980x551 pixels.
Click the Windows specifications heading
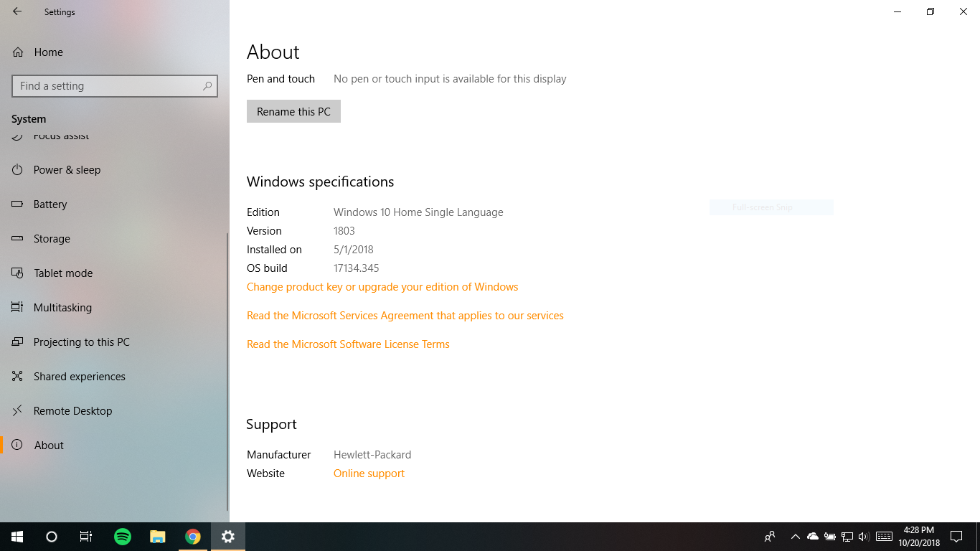[x=320, y=182]
